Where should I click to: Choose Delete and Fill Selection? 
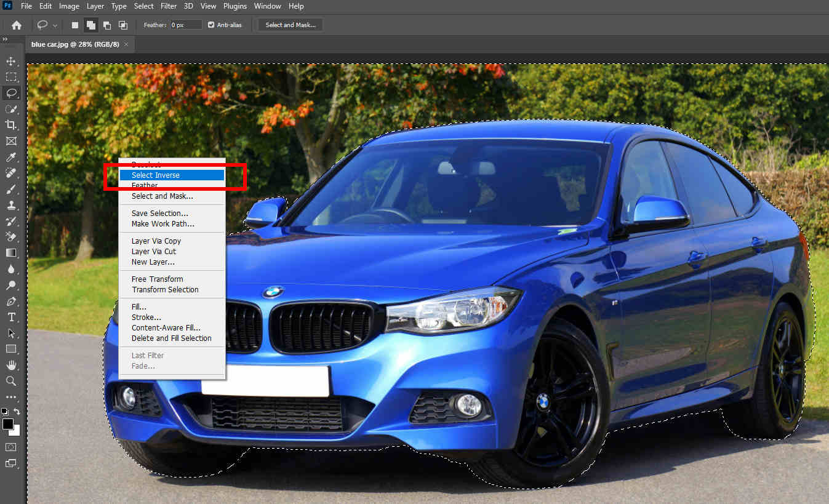[x=172, y=338]
